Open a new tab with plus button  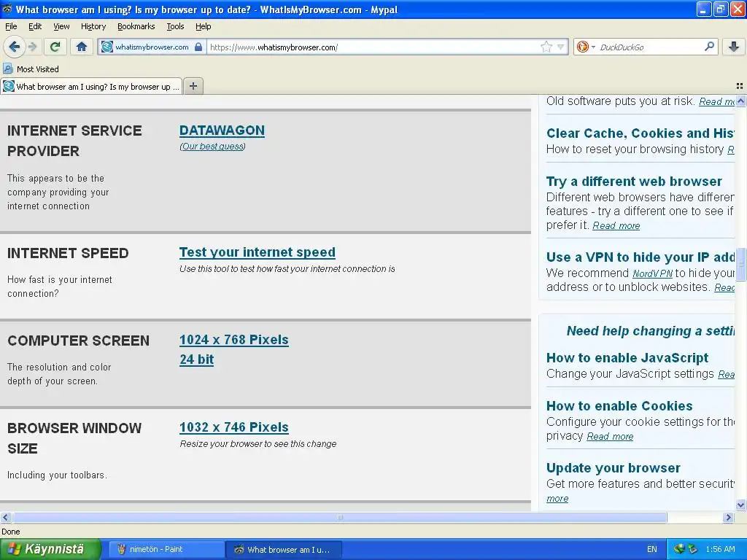tap(193, 86)
